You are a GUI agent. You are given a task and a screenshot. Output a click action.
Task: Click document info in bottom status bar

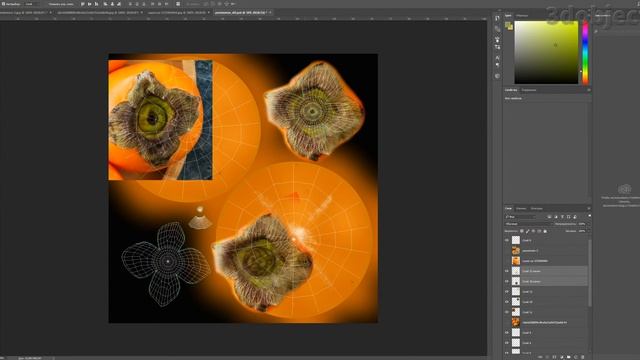coord(30,358)
